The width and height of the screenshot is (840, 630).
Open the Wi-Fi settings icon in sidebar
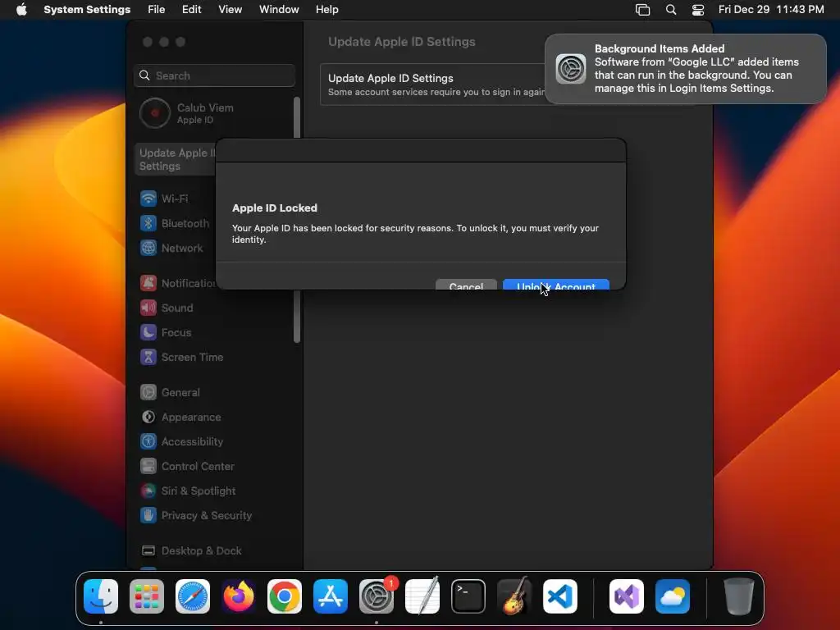(148, 199)
